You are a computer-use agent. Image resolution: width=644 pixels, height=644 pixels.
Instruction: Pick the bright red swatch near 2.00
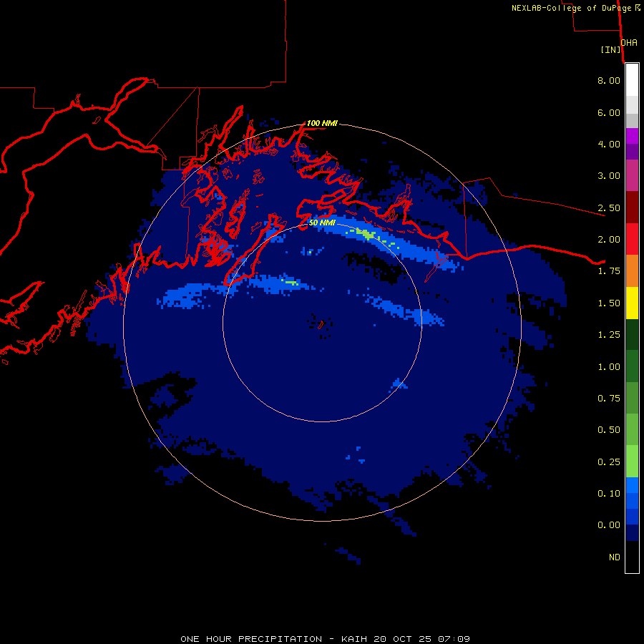coord(632,239)
